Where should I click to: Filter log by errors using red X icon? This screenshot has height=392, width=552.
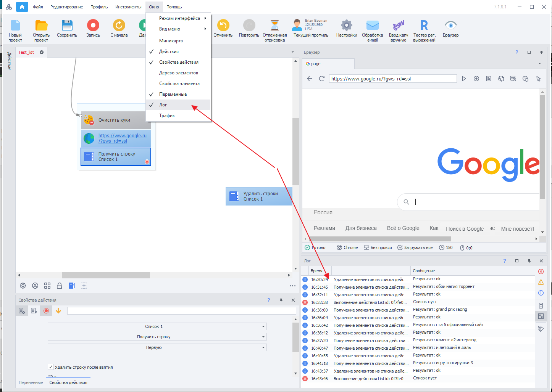[541, 272]
